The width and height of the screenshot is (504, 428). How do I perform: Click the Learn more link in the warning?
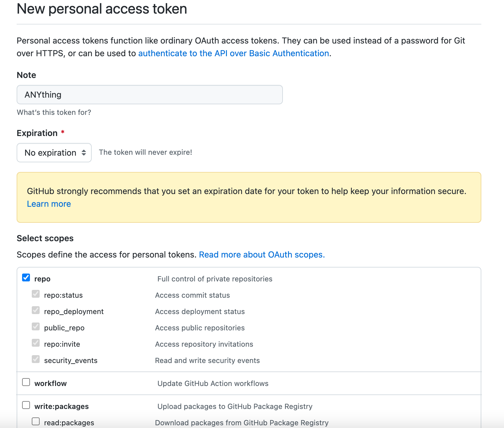pos(49,204)
